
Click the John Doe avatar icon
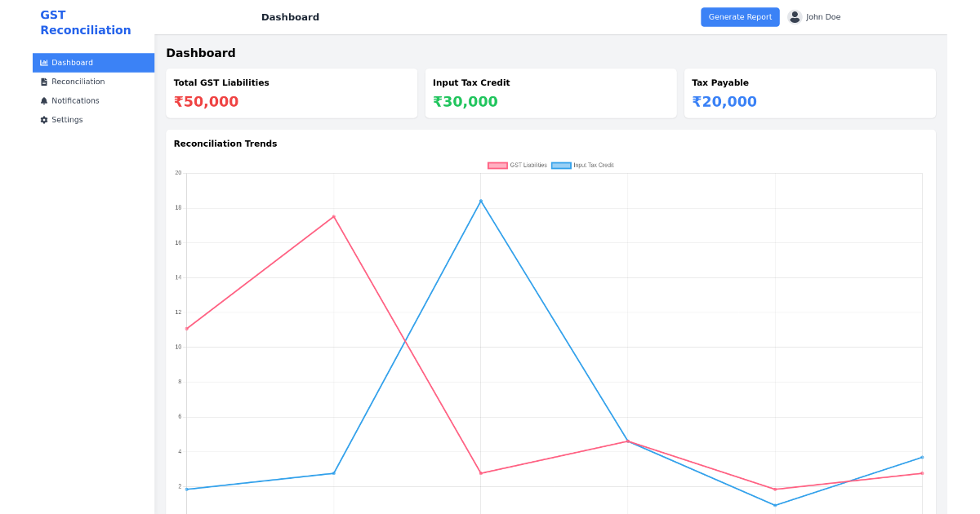pos(795,17)
